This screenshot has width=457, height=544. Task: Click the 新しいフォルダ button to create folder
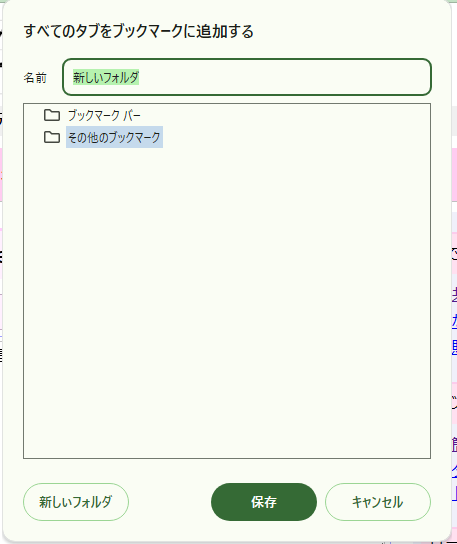(x=76, y=502)
